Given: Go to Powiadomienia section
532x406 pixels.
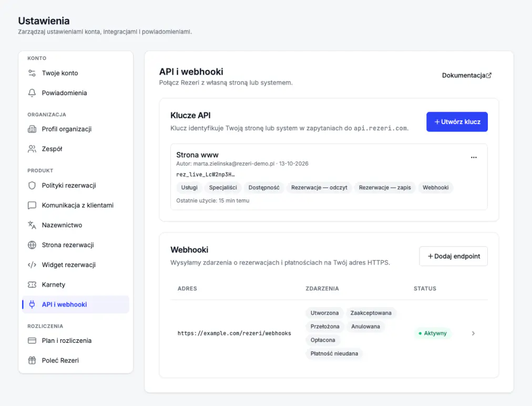Looking at the screenshot, I should pyautogui.click(x=76, y=93).
